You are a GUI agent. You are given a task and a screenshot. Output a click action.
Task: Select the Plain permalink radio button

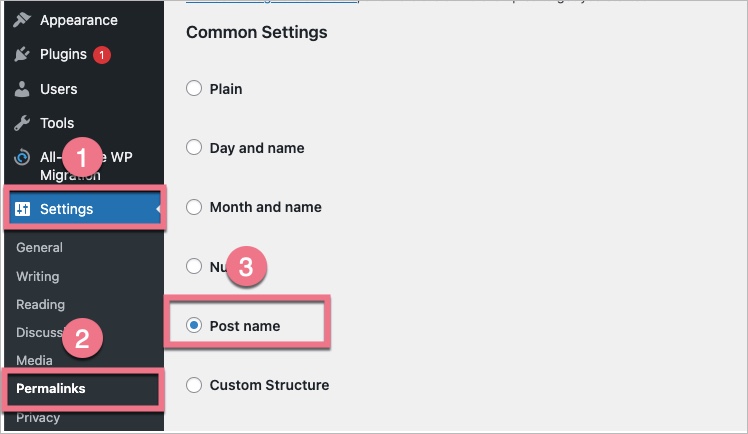194,89
